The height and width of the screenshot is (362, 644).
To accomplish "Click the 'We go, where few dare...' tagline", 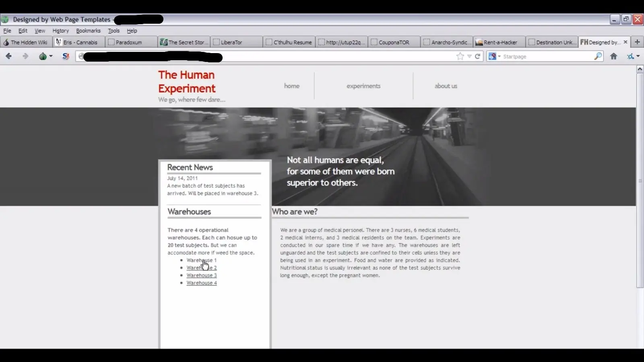I will click(192, 100).
